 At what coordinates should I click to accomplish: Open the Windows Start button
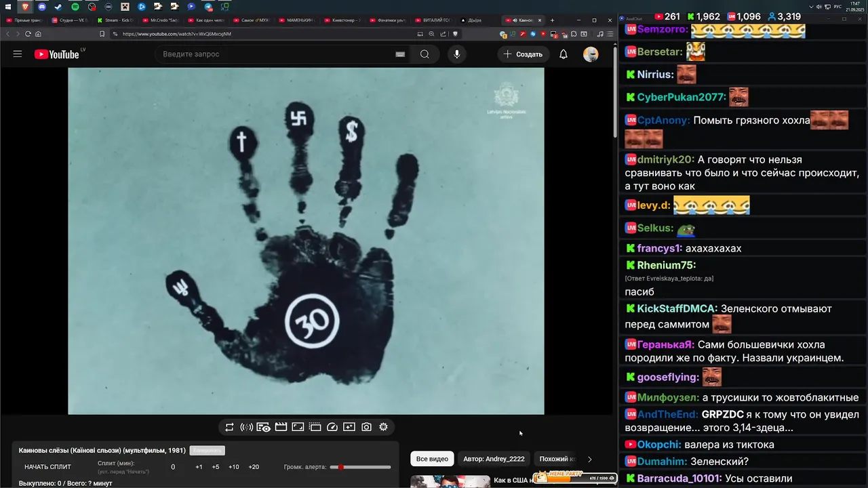(x=8, y=7)
